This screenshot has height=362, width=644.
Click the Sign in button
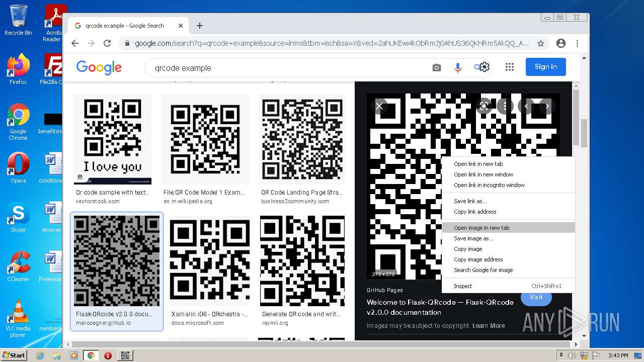coord(545,67)
